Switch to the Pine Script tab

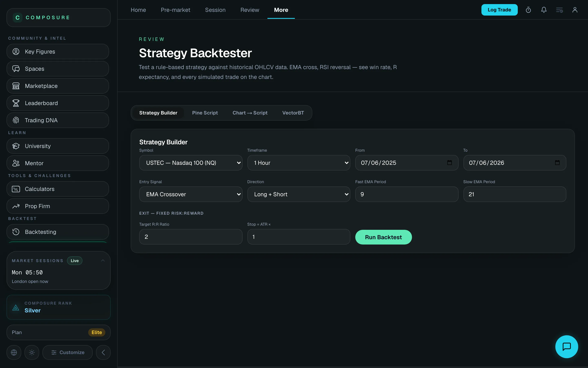click(205, 113)
